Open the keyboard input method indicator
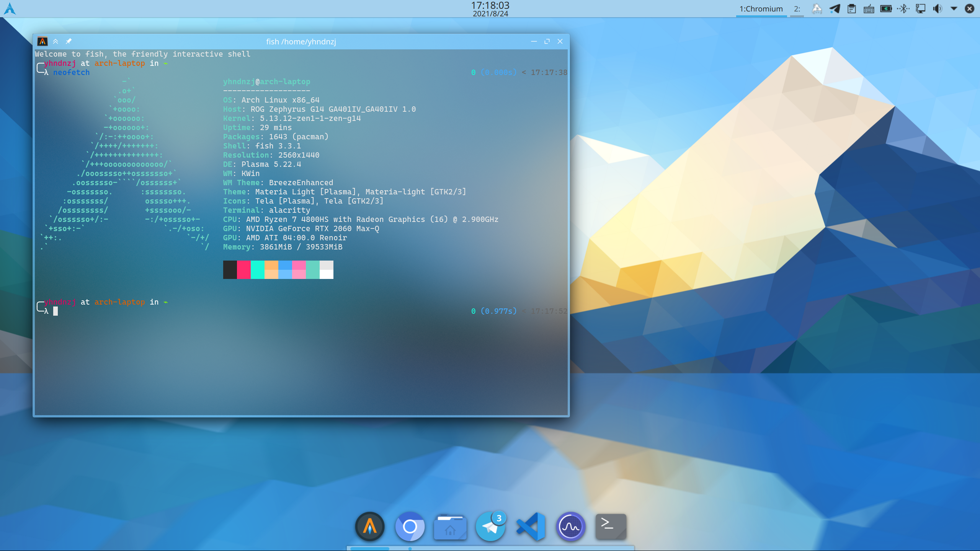 [x=869, y=8]
